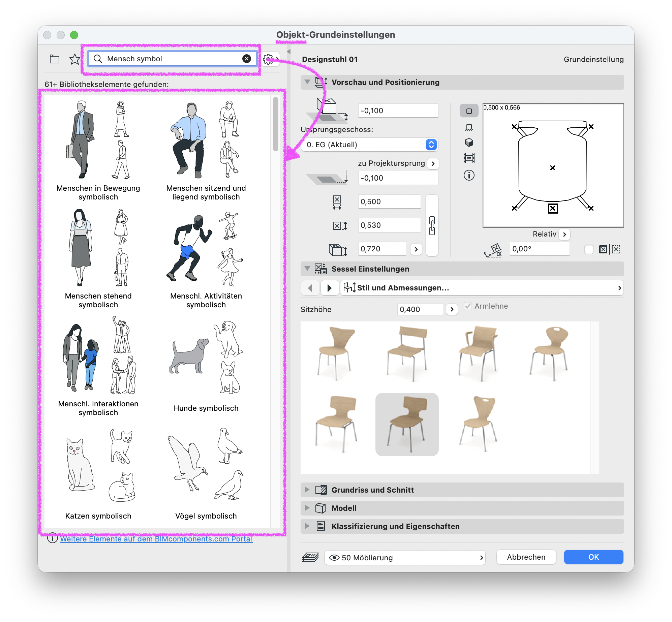Viewport: 672px width, 622px height.
Task: Click the first mirror object icon
Action: tap(603, 249)
